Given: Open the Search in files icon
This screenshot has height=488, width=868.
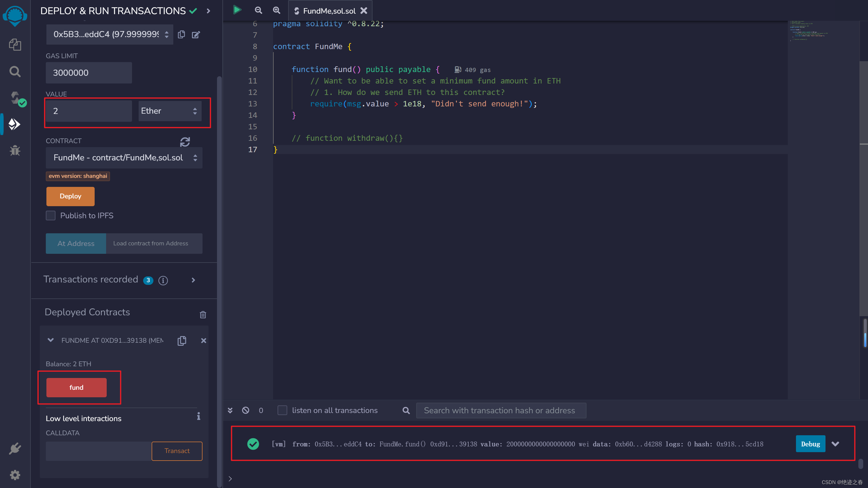Looking at the screenshot, I should [15, 71].
